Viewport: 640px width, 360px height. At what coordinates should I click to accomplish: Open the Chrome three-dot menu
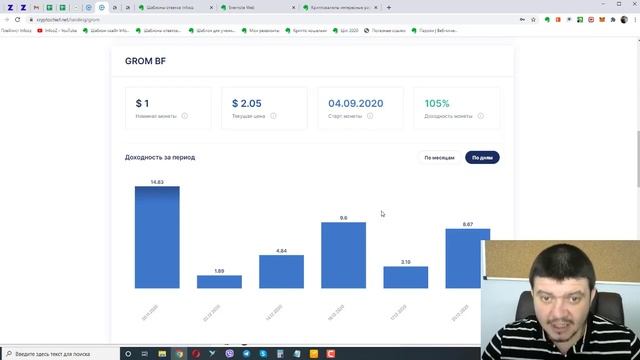635,20
